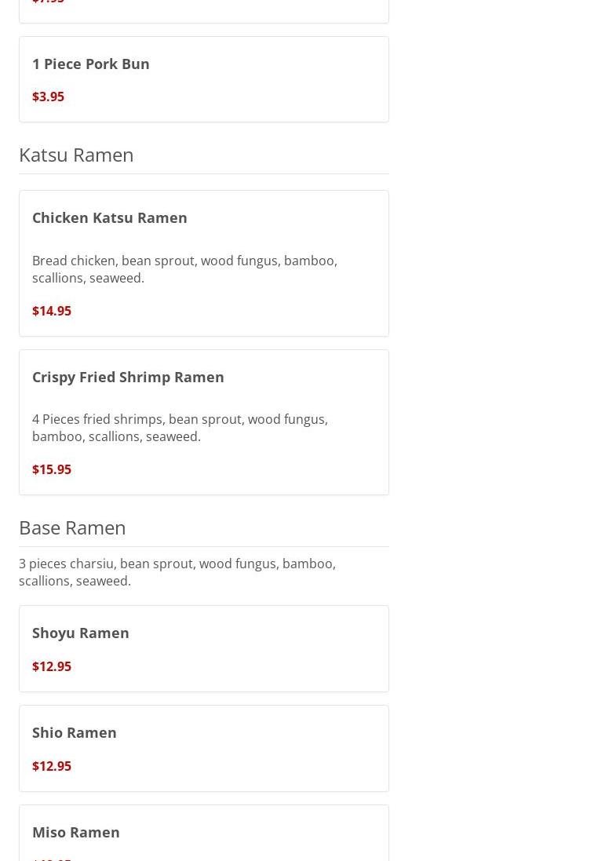Click the Shoyu Ramen $12.95 price
The height and width of the screenshot is (861, 616).
[52, 666]
